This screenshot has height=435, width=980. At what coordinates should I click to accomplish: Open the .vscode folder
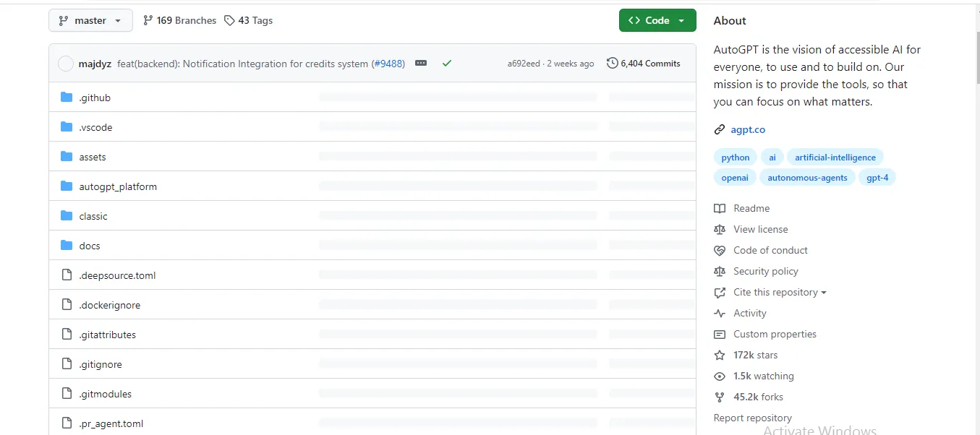(95, 127)
